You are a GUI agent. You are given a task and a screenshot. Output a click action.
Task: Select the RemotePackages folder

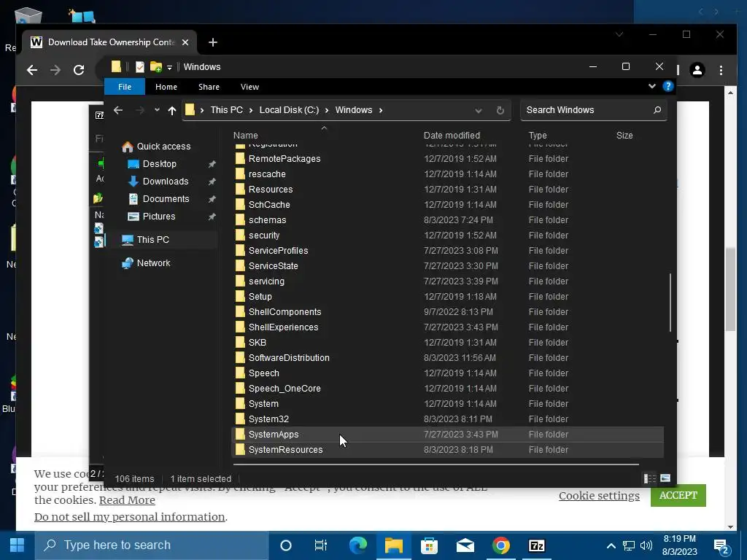click(285, 158)
